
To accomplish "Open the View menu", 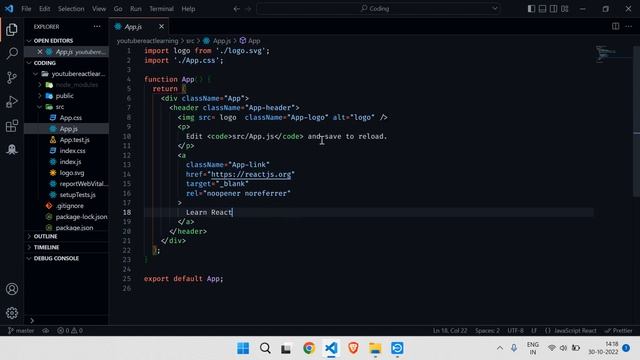I will point(99,9).
